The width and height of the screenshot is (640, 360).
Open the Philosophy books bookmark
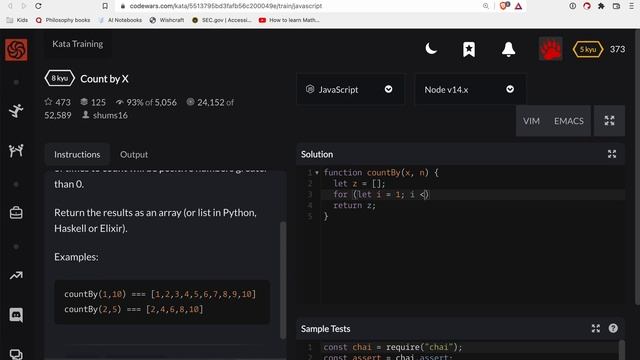63,20
